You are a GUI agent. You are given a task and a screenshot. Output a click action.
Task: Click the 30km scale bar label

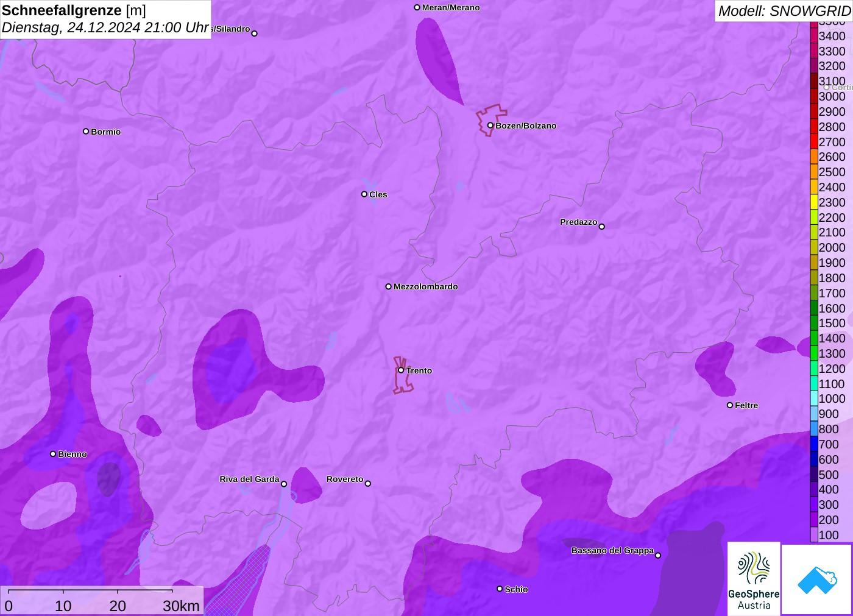tap(182, 606)
